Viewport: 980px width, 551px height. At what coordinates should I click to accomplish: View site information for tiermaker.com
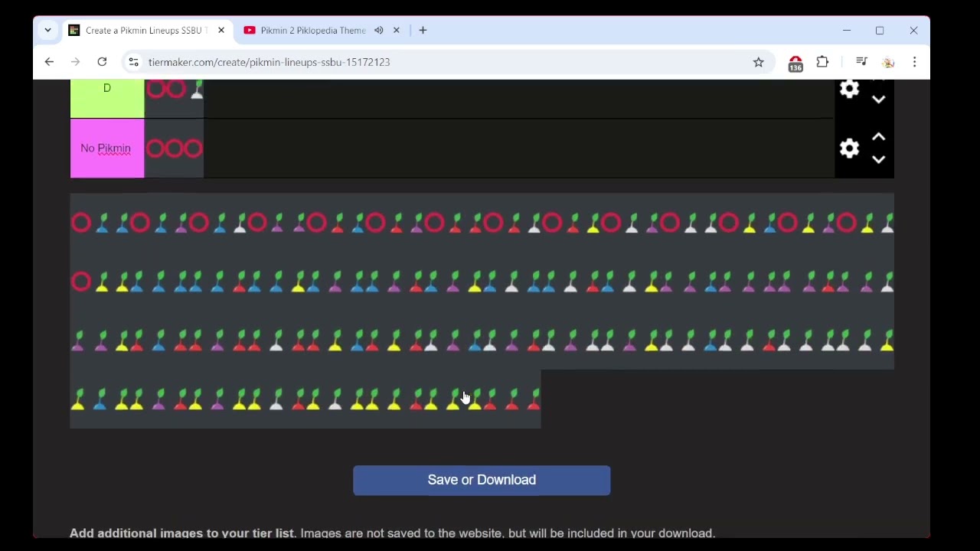coord(133,62)
